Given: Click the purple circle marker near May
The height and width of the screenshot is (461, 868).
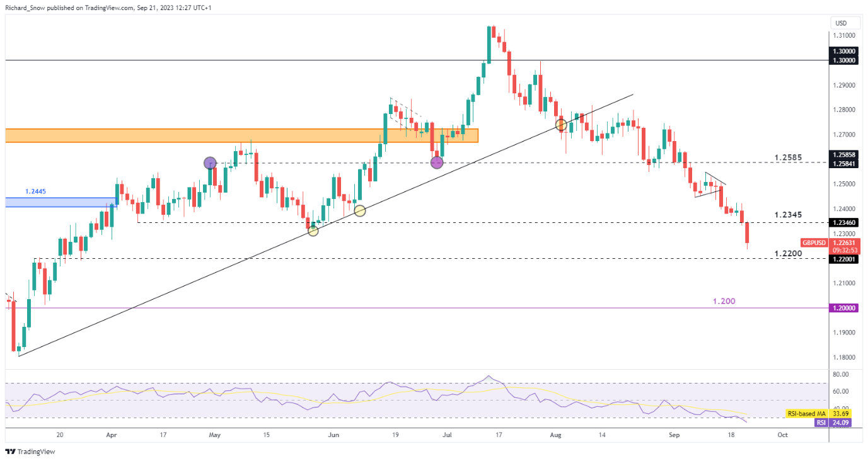Looking at the screenshot, I should tap(210, 163).
